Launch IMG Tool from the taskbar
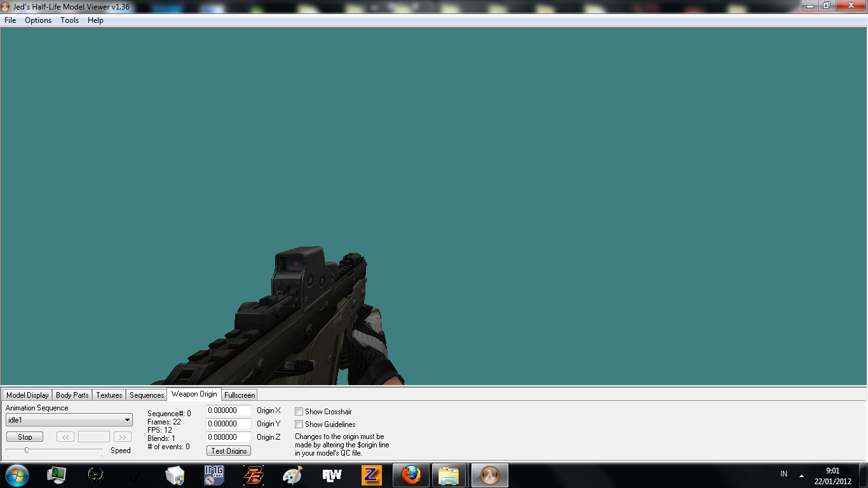The image size is (868, 488). (214, 475)
